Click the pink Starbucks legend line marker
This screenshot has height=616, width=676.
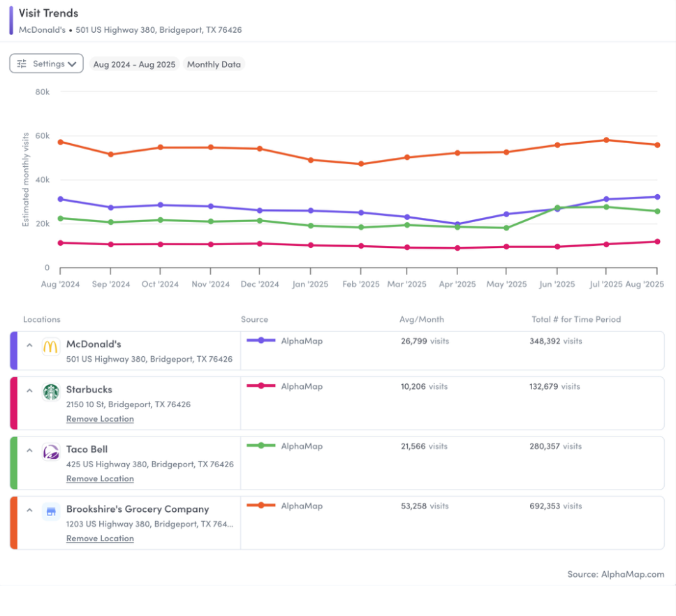tap(260, 386)
